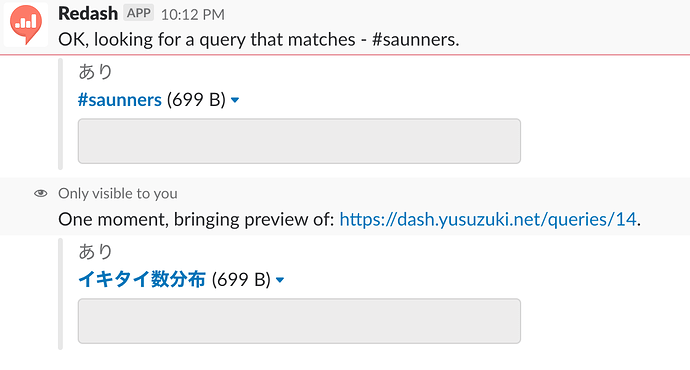Collapse the イキタイ数分布 attachment with its arrow
Screen dimensions: 690x370
pos(280,280)
